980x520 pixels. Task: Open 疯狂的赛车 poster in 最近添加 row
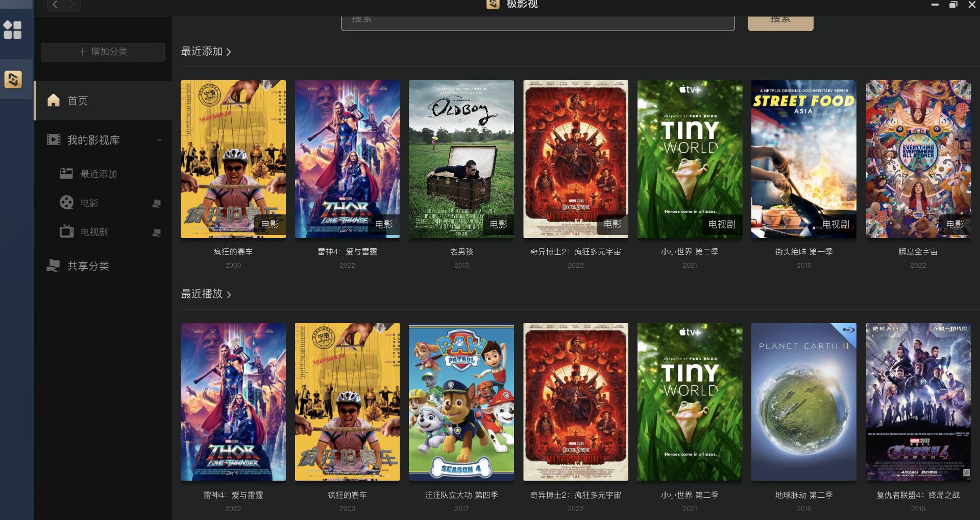click(233, 159)
